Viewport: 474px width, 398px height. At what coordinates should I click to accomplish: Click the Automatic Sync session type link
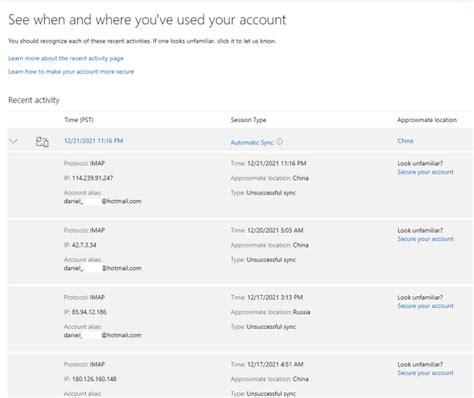252,142
